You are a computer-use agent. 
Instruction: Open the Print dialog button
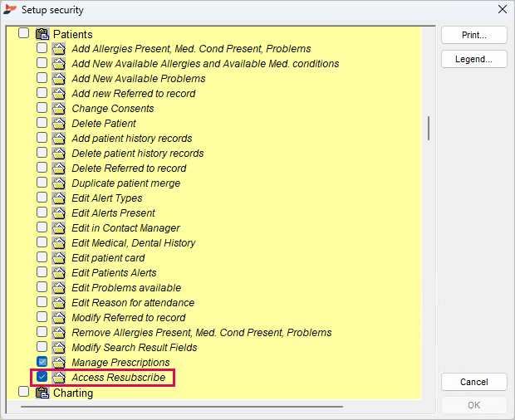pos(474,35)
